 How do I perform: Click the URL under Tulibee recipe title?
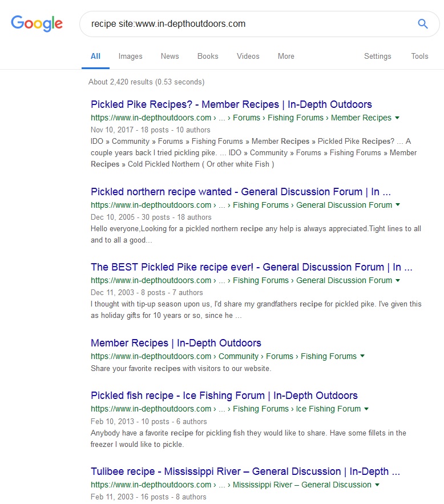(231, 485)
